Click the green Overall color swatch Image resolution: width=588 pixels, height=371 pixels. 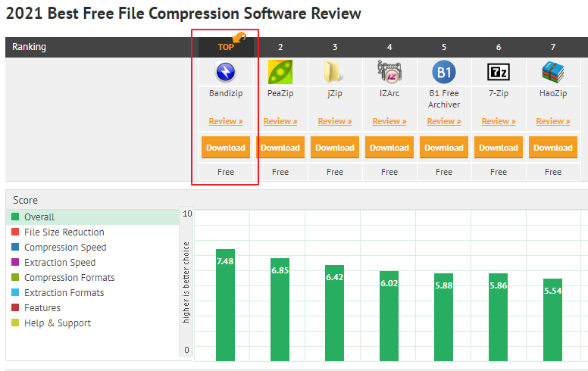(x=15, y=217)
